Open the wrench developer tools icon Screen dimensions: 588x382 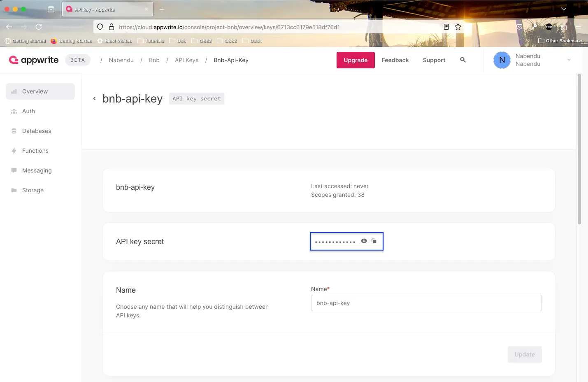click(534, 27)
